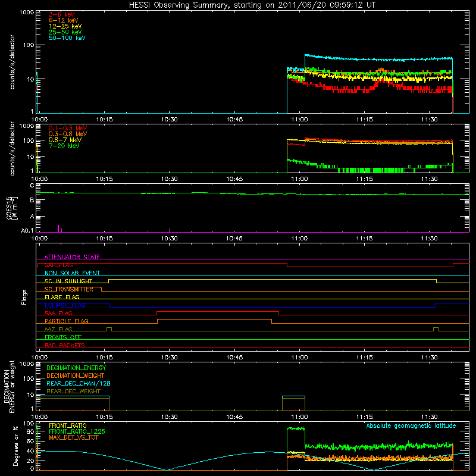Pick the SC_IN_SUNLIGHT flag label
Image resolution: width=476 pixels, height=476 pixels.
point(68,281)
